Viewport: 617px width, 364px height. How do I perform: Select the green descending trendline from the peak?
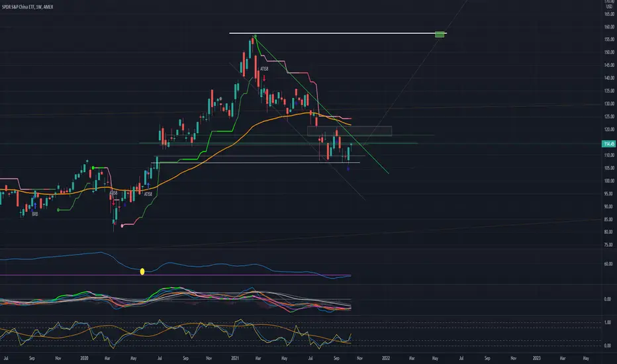pos(322,105)
